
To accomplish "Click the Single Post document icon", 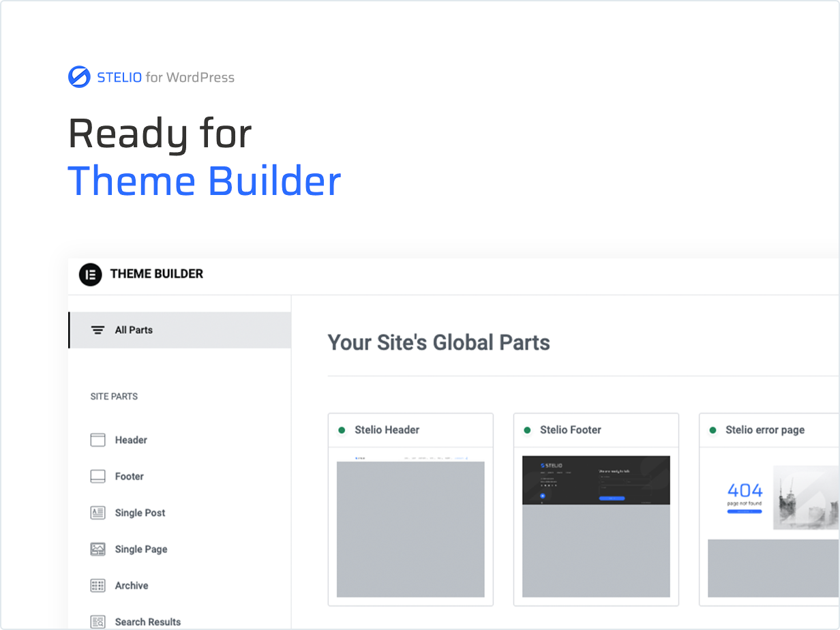I will click(97, 512).
